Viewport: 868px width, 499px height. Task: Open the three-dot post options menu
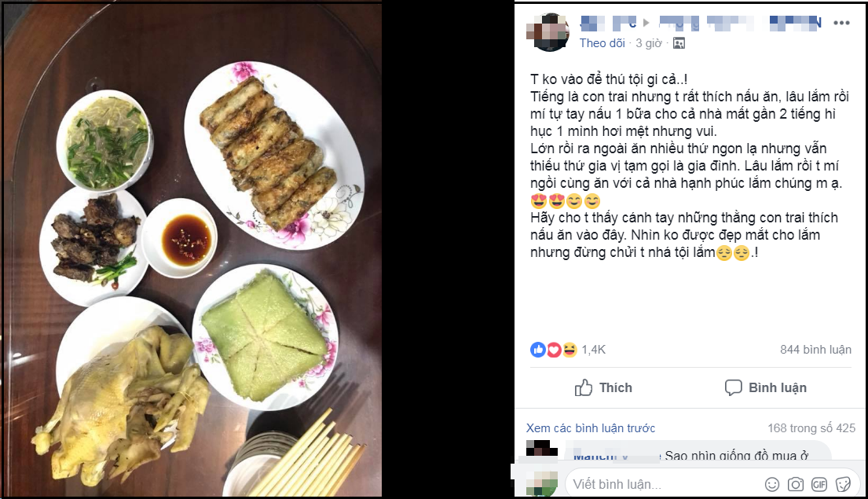(841, 23)
